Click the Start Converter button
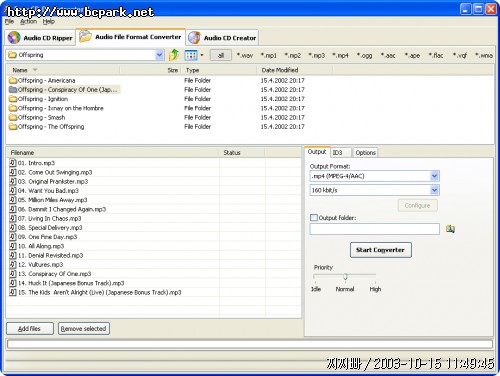The height and width of the screenshot is (376, 500). 380,250
